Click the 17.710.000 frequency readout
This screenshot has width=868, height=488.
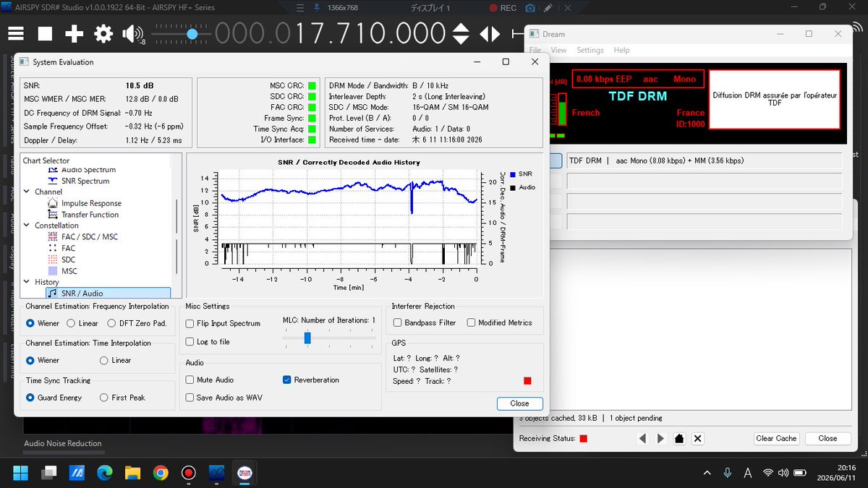coord(370,33)
